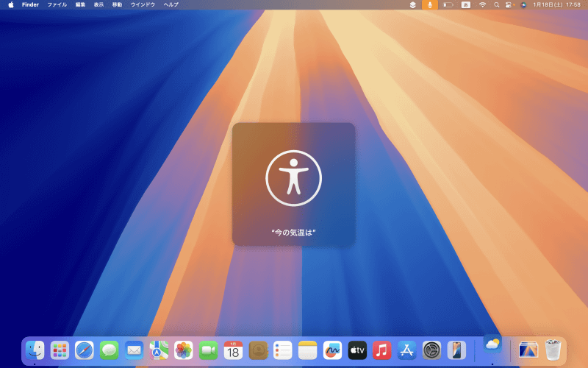Open the ヘルプ menu
This screenshot has height=368, width=588.
tap(171, 4)
